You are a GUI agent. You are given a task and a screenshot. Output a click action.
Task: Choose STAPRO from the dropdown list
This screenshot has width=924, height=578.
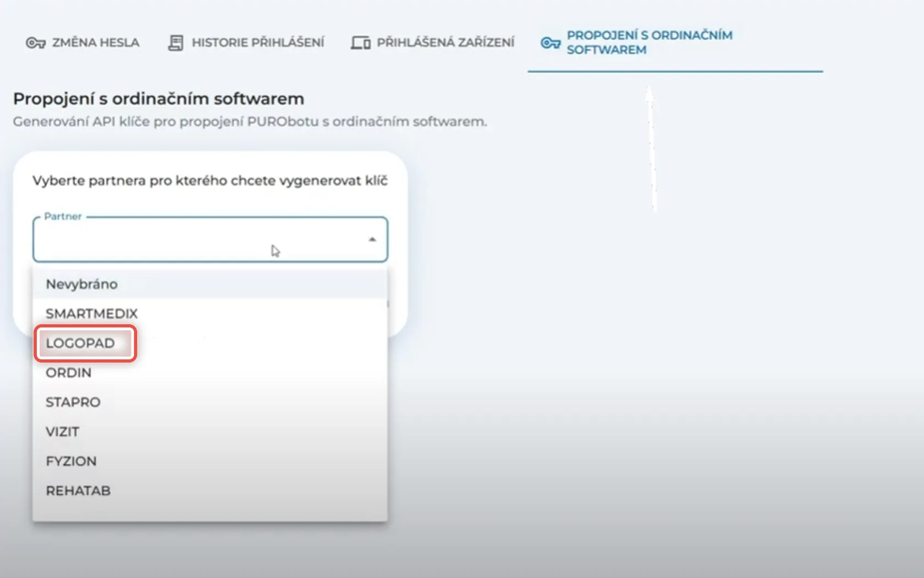pos(210,402)
